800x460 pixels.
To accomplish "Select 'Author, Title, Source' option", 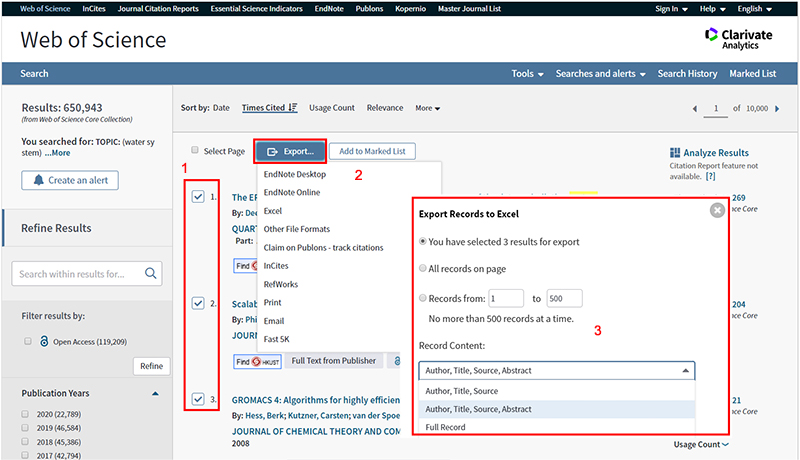I will point(557,391).
